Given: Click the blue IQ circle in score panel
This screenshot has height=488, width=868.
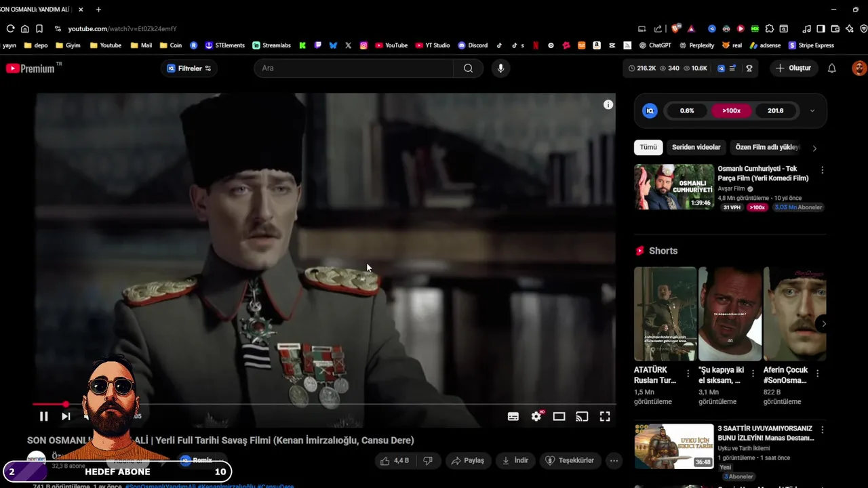Looking at the screenshot, I should 650,110.
